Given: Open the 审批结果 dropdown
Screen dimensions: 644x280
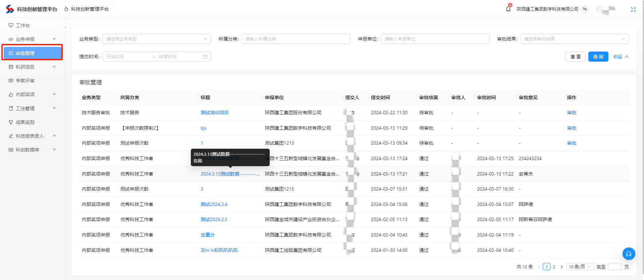Looking at the screenshot, I should [574, 39].
